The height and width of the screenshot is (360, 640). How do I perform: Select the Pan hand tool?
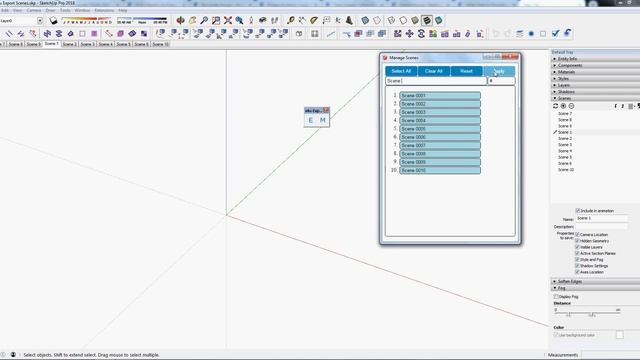(192, 20)
